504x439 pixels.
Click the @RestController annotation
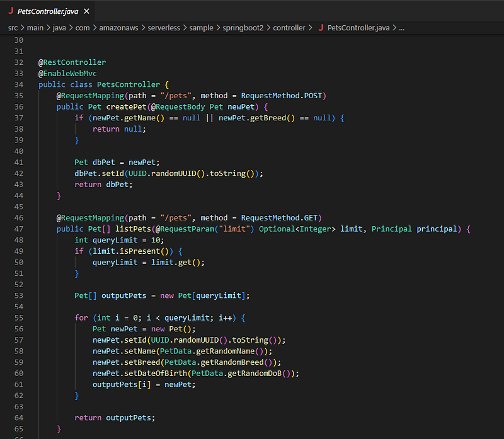tap(72, 62)
